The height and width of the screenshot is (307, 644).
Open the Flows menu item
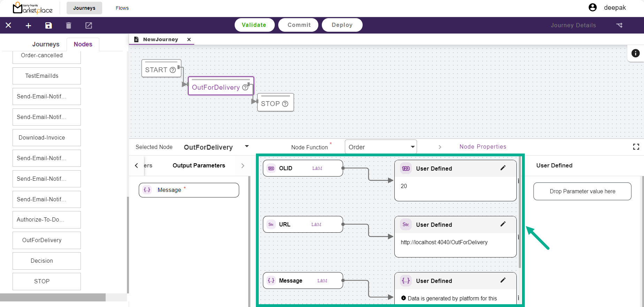(122, 8)
